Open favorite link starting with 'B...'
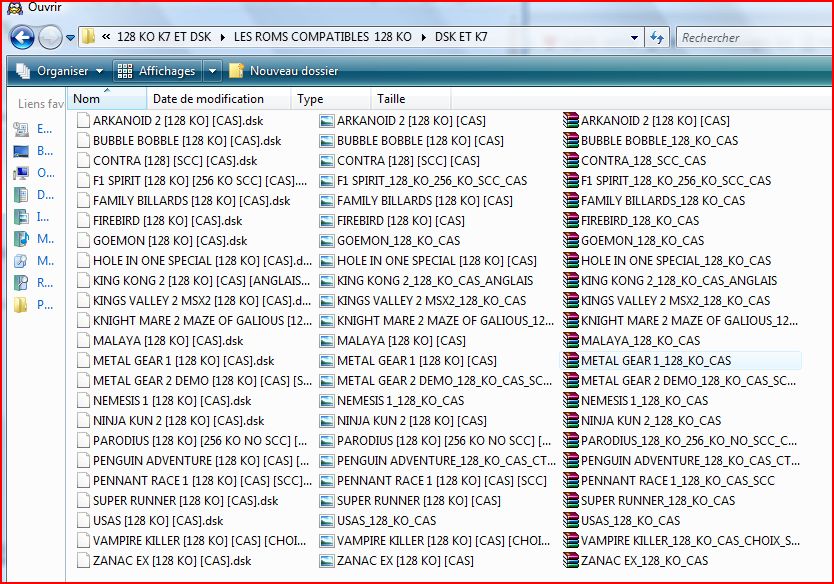Image resolution: width=834 pixels, height=584 pixels. click(x=33, y=151)
